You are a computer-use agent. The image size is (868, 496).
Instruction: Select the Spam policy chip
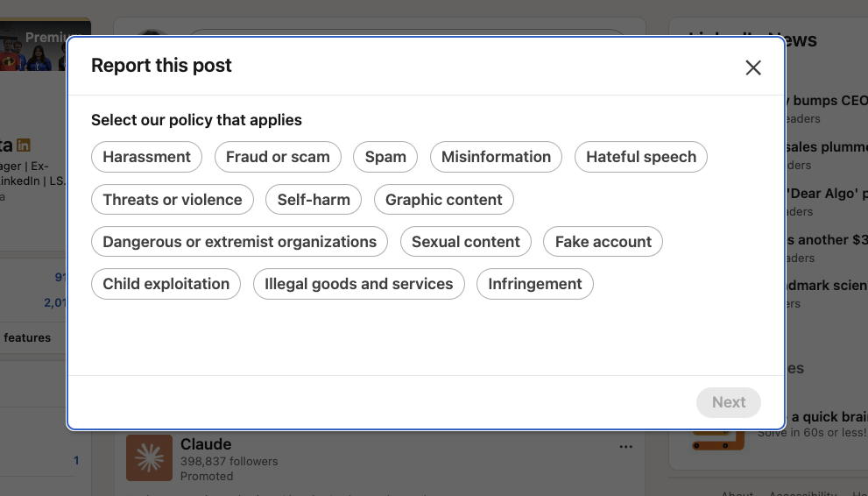385,157
